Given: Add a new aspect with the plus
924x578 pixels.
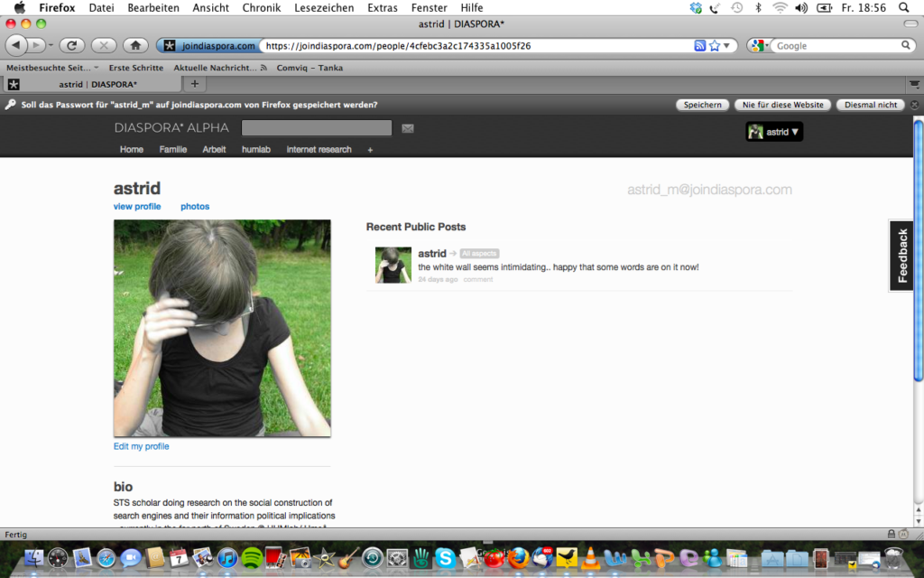Looking at the screenshot, I should [370, 150].
